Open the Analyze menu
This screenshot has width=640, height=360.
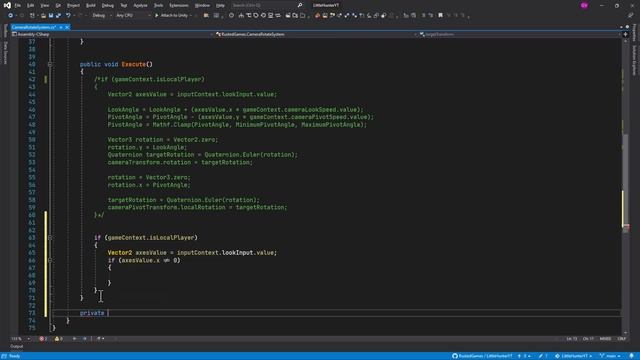pos(140,5)
